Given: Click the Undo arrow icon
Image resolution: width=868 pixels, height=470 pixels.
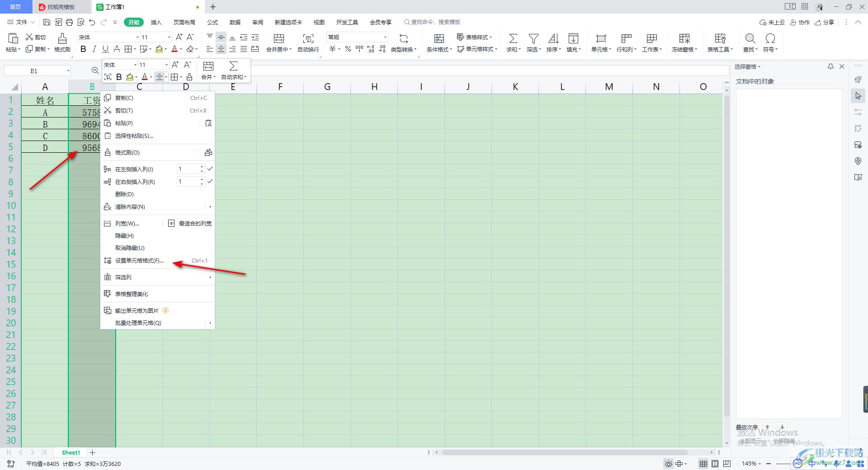Looking at the screenshot, I should tap(92, 22).
